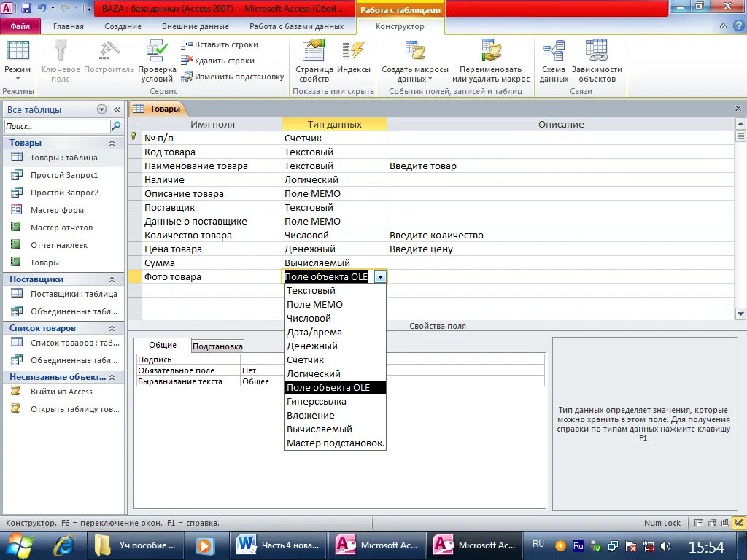This screenshot has width=747, height=560.
Task: Open Зависимости объектов dependencies
Action: (x=597, y=61)
